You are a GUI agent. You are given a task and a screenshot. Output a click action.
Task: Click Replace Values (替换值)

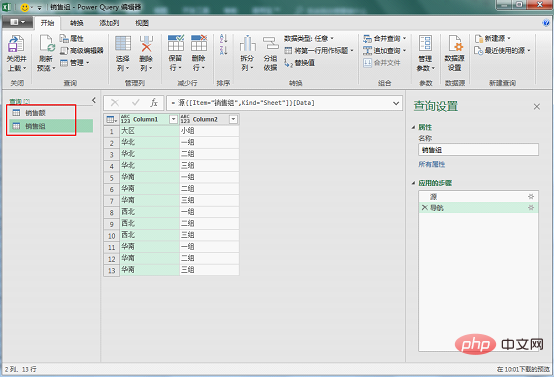pyautogui.click(x=299, y=63)
